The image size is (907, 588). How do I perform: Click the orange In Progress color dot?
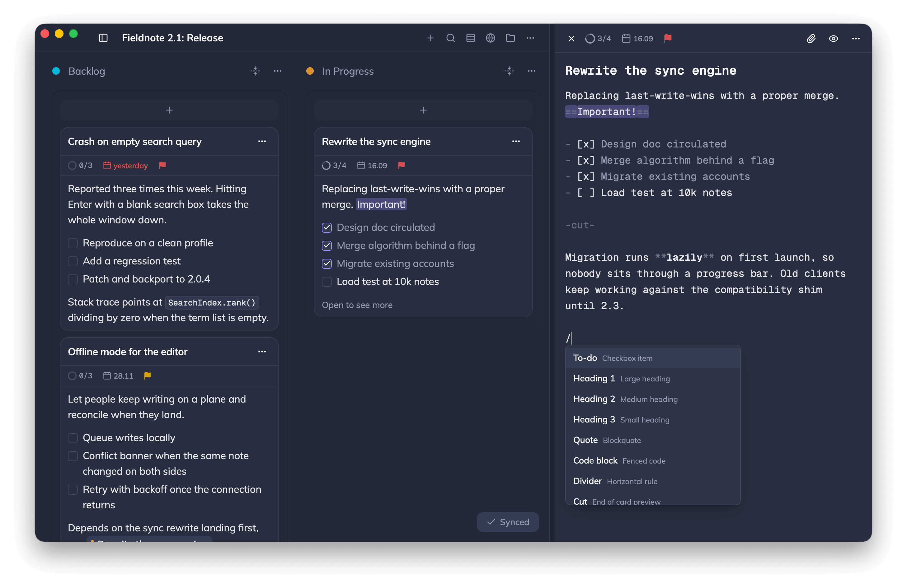click(x=310, y=71)
